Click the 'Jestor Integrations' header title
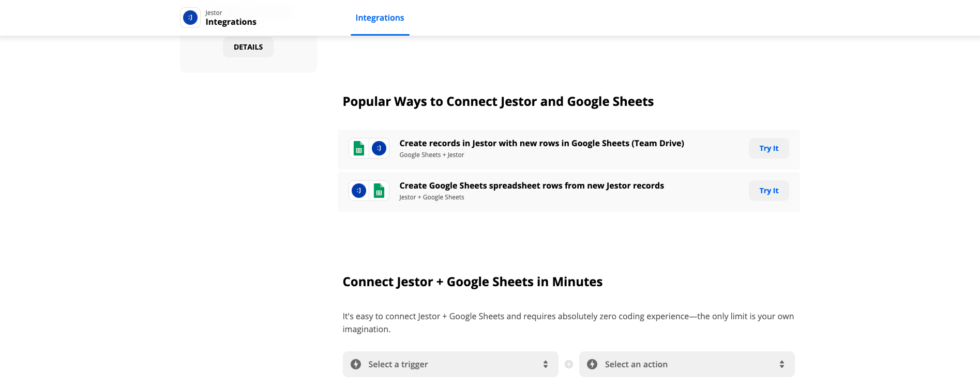This screenshot has width=980, height=389. click(x=231, y=18)
